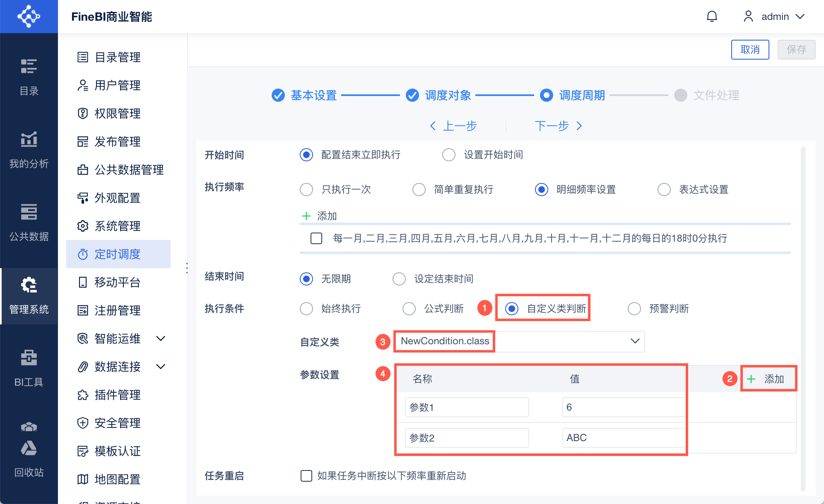Click the FineBI logo icon
Viewport: 824px width, 504px height.
pos(29,17)
